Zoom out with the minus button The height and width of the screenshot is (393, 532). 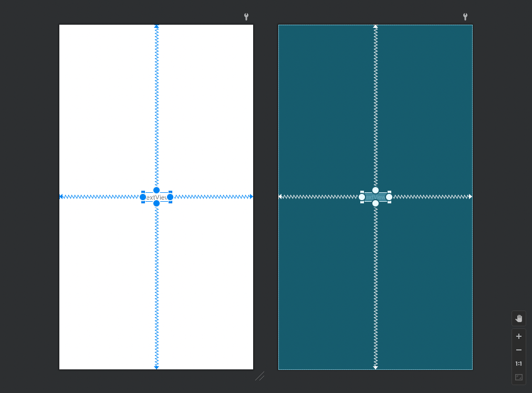pos(519,350)
